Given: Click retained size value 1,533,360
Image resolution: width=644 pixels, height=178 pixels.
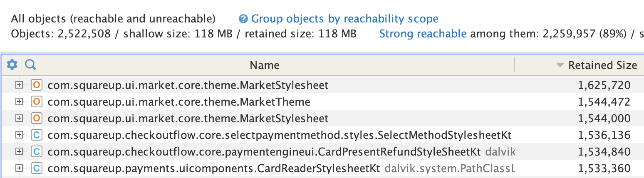Looking at the screenshot, I should pyautogui.click(x=604, y=169).
